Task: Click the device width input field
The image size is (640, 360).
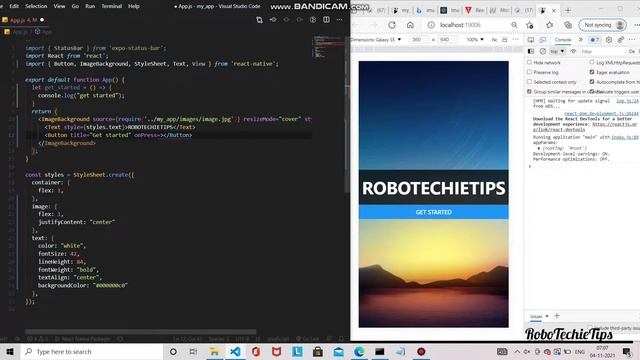Action: click(x=417, y=40)
